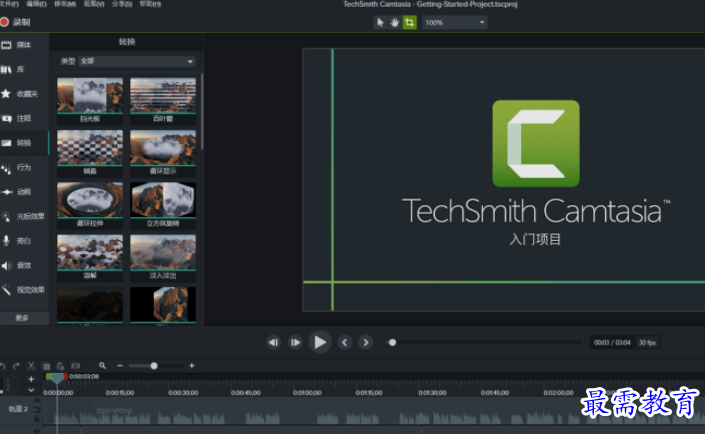Click the timeline Redo arrow
705x434 pixels.
point(16,366)
